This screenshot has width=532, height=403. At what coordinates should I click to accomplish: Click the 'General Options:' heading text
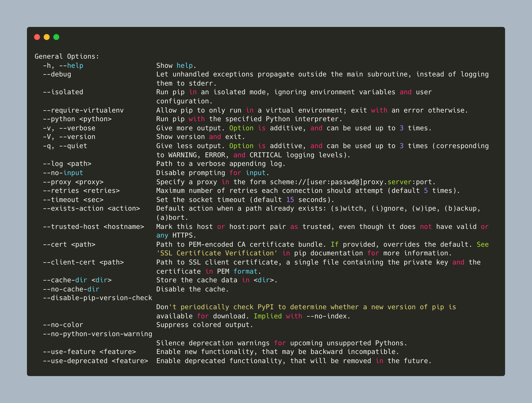(67, 57)
